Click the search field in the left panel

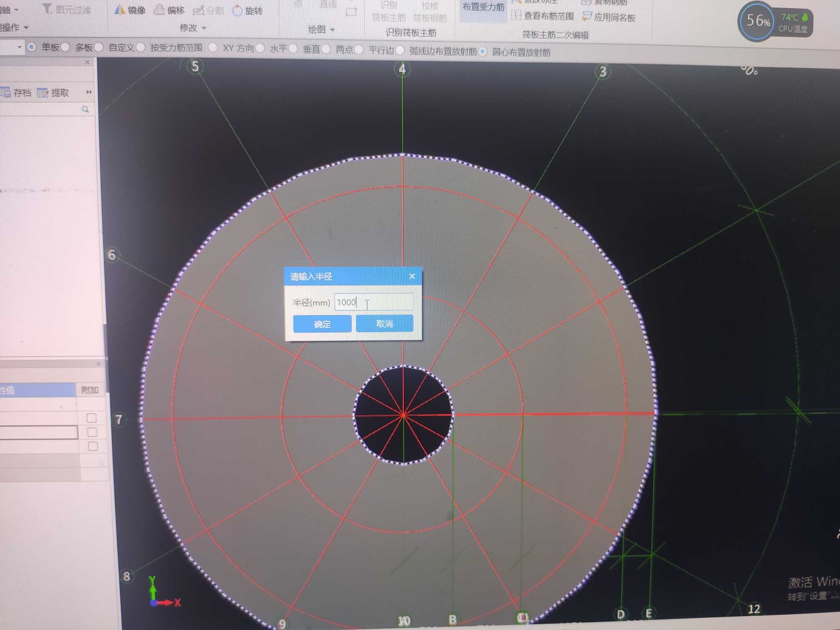point(45,110)
